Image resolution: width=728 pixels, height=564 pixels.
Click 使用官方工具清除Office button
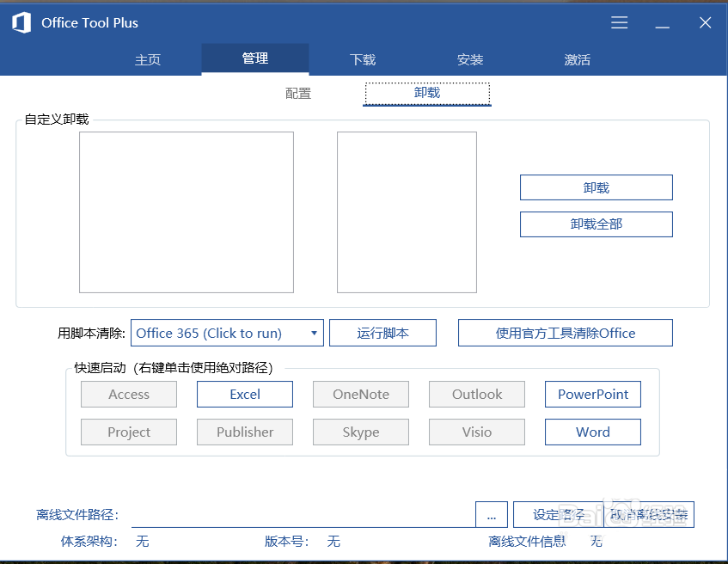(x=565, y=333)
